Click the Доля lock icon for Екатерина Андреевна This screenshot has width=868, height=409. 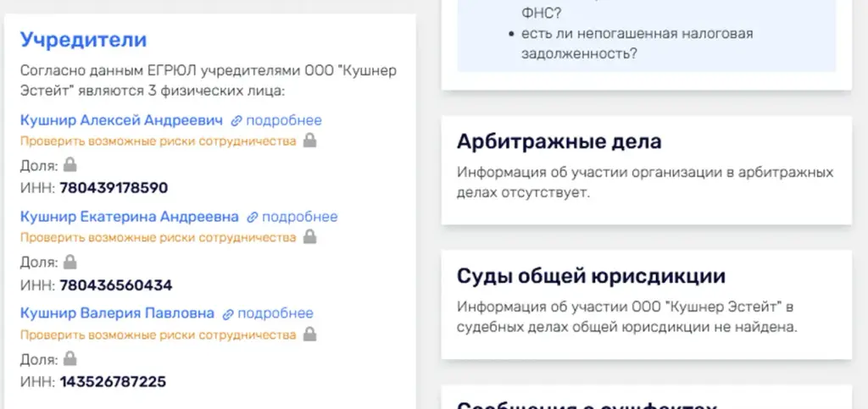pyautogui.click(x=70, y=261)
